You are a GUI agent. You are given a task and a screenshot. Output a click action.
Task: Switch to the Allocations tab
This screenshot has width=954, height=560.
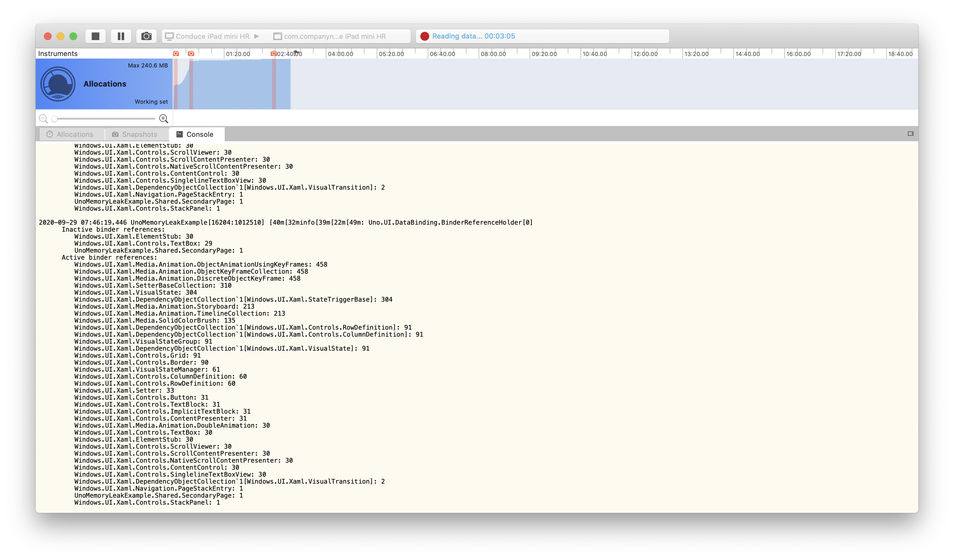pyautogui.click(x=75, y=134)
